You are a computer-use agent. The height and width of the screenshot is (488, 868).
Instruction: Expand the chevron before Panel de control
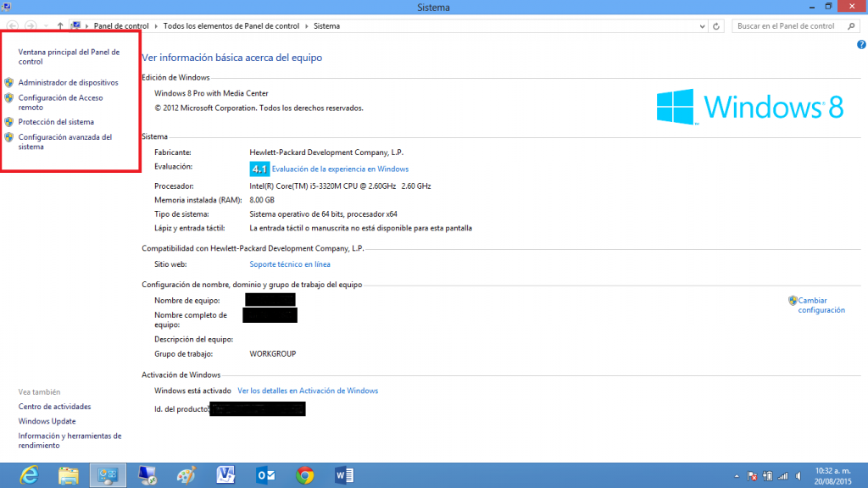[x=87, y=26]
